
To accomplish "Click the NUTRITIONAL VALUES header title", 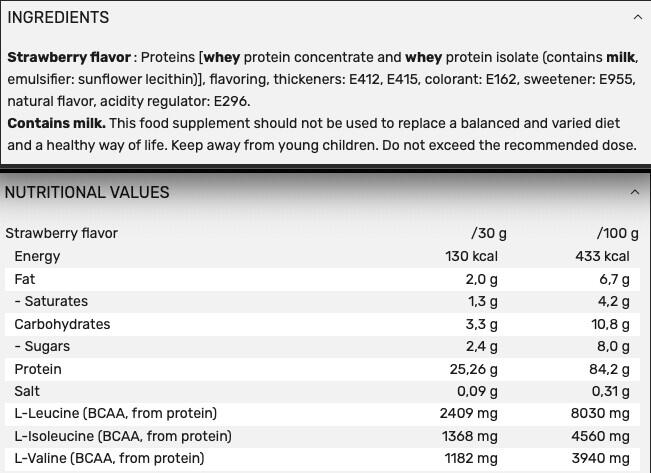I will 87,192.
